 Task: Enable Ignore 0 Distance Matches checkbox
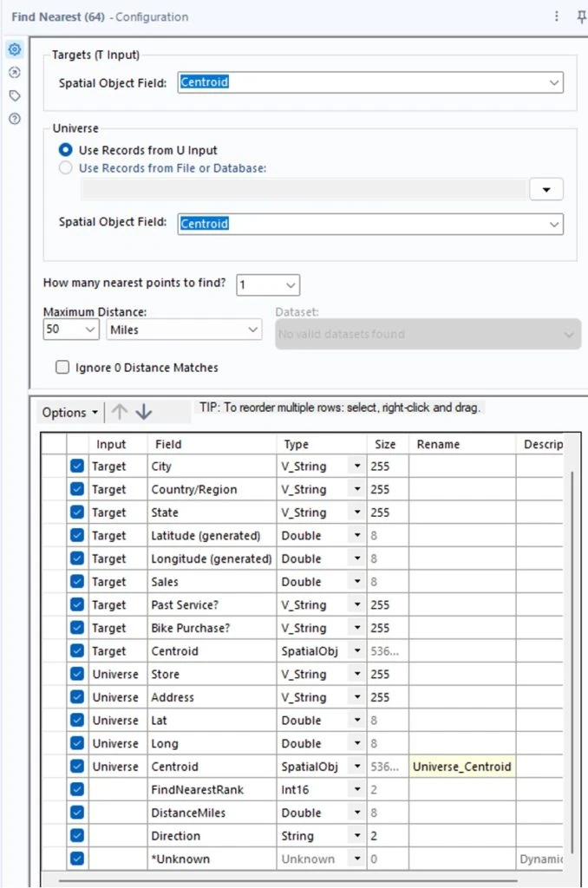(62, 368)
